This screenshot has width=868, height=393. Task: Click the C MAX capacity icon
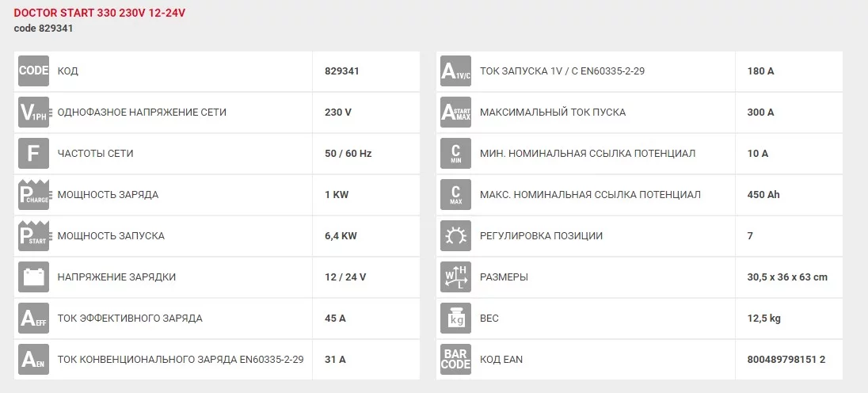click(x=455, y=195)
